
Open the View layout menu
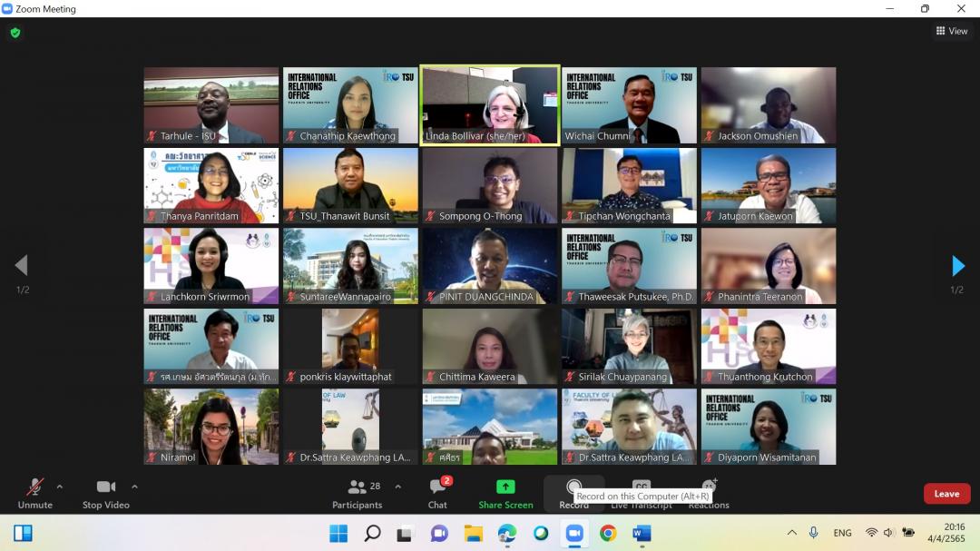tap(951, 31)
